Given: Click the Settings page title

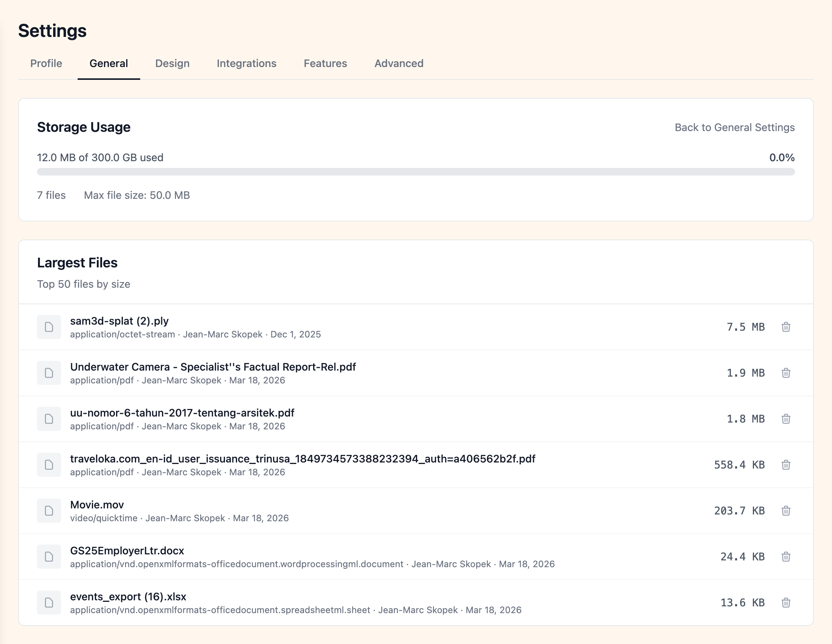Looking at the screenshot, I should point(52,31).
